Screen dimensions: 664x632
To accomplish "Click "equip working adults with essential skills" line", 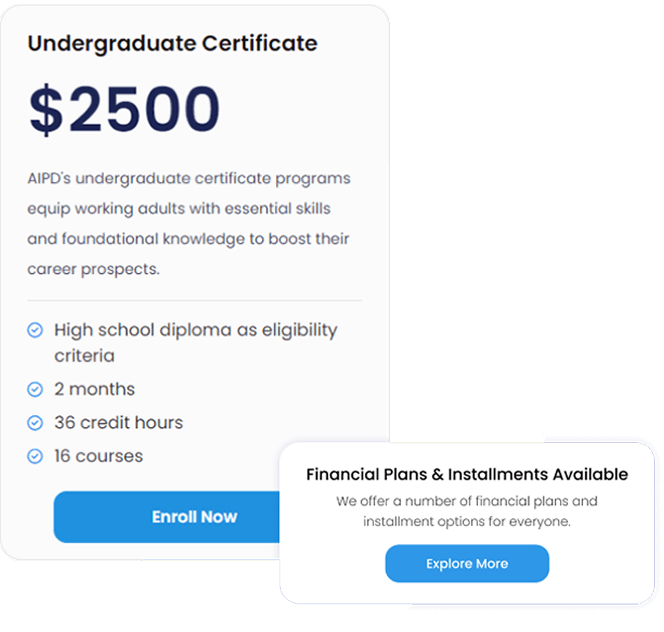I will [x=179, y=209].
